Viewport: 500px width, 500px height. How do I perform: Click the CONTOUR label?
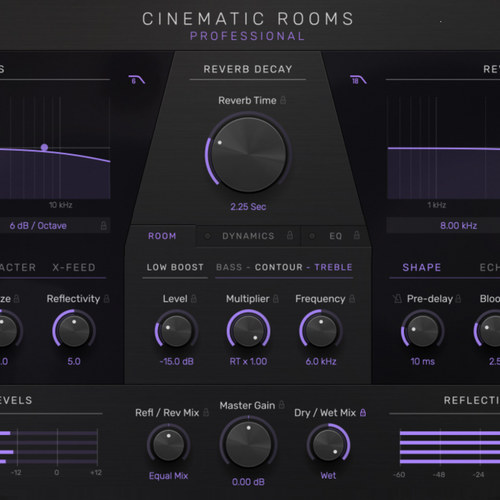tap(279, 267)
